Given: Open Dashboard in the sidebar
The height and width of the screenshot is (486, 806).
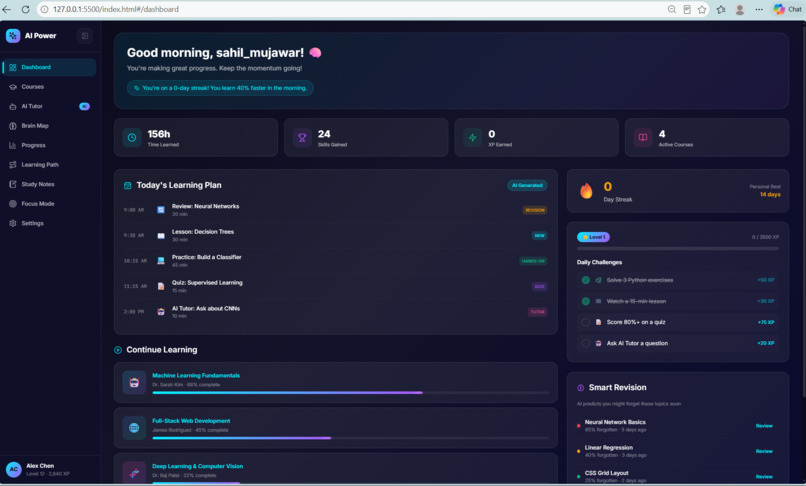Looking at the screenshot, I should (49, 67).
